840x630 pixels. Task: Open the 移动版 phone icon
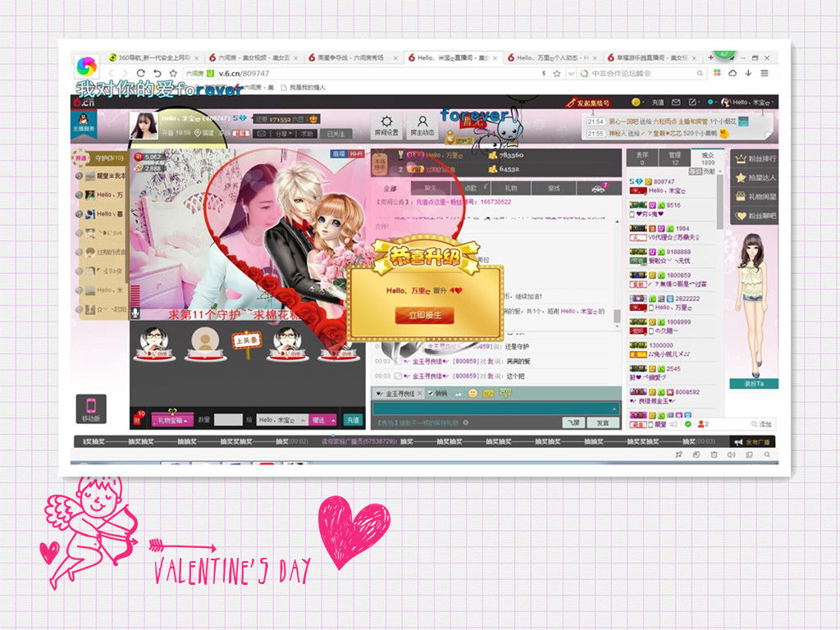[90, 405]
